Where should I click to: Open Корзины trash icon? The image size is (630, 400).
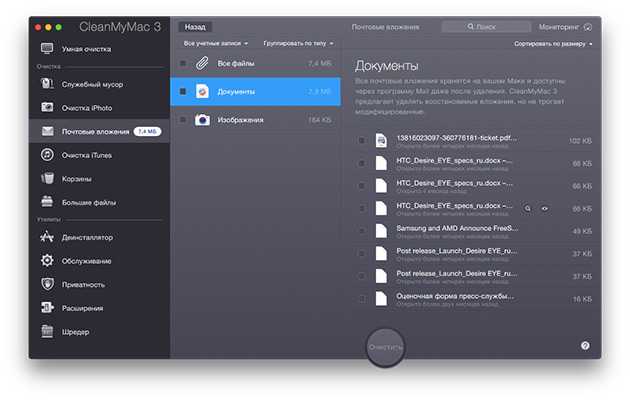(47, 178)
